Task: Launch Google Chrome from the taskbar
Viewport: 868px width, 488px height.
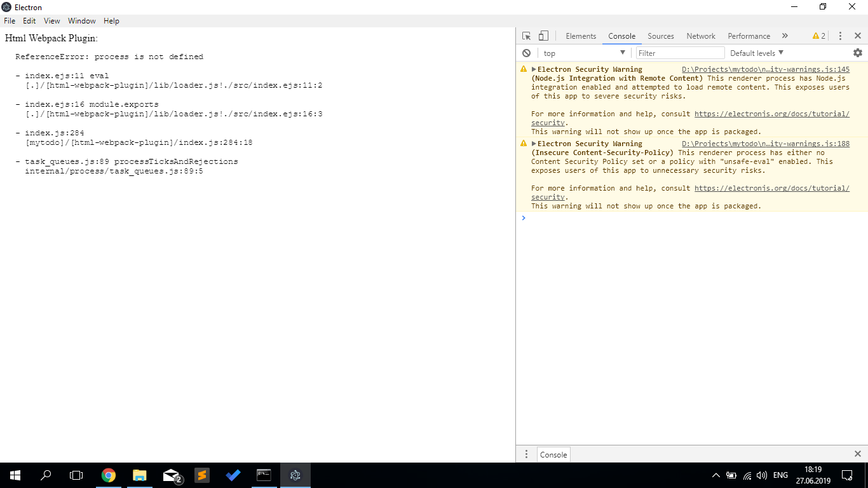Action: [x=109, y=475]
